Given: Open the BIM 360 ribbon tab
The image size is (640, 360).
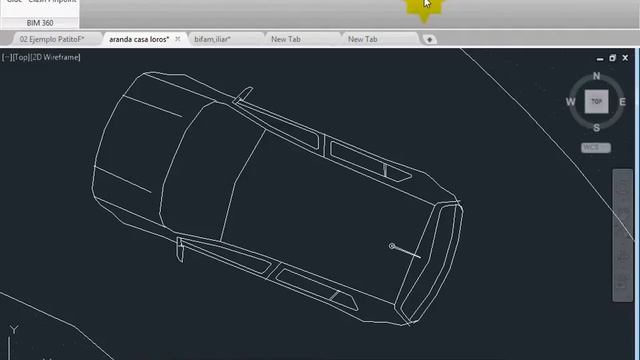Looking at the screenshot, I should (40, 23).
